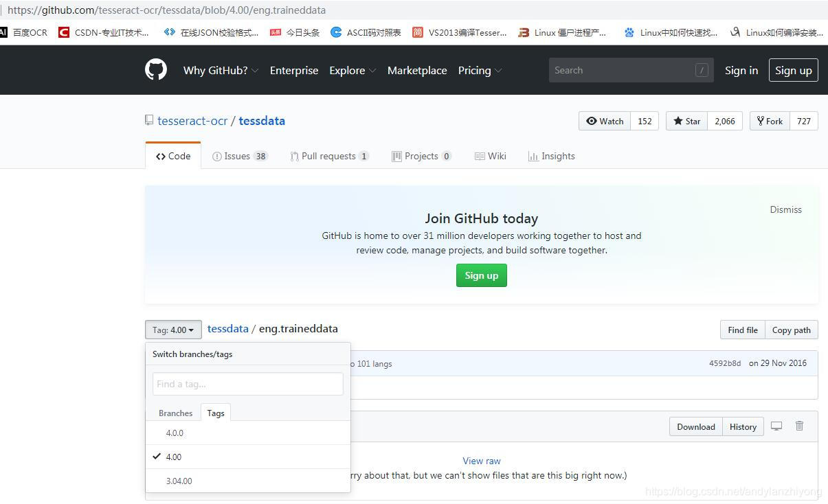Viewport: 828px width, 504px height.
Task: Expand the Why GitHub? menu
Action: point(221,70)
